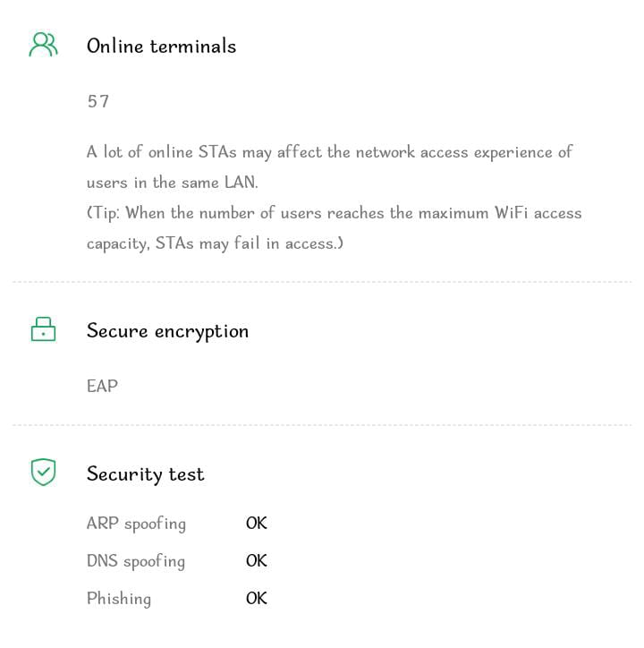Screen dimensions: 644x648
Task: Select the Security test heading
Action: pyautogui.click(x=145, y=474)
